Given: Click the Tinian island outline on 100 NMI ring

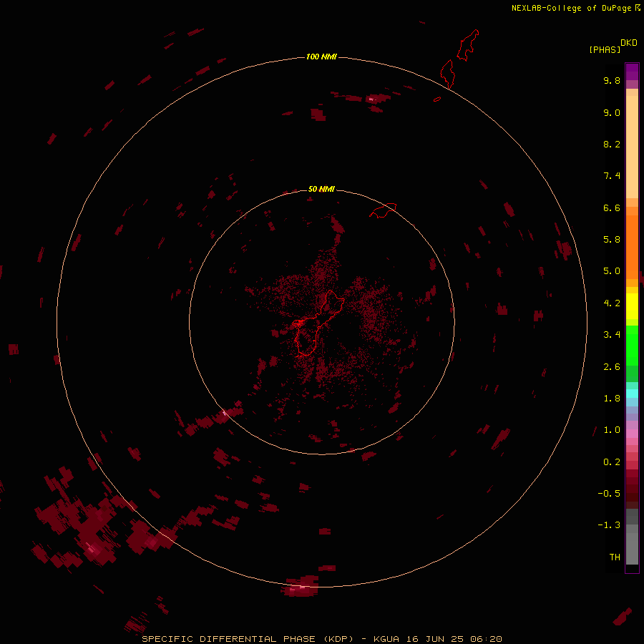Looking at the screenshot, I should [448, 74].
